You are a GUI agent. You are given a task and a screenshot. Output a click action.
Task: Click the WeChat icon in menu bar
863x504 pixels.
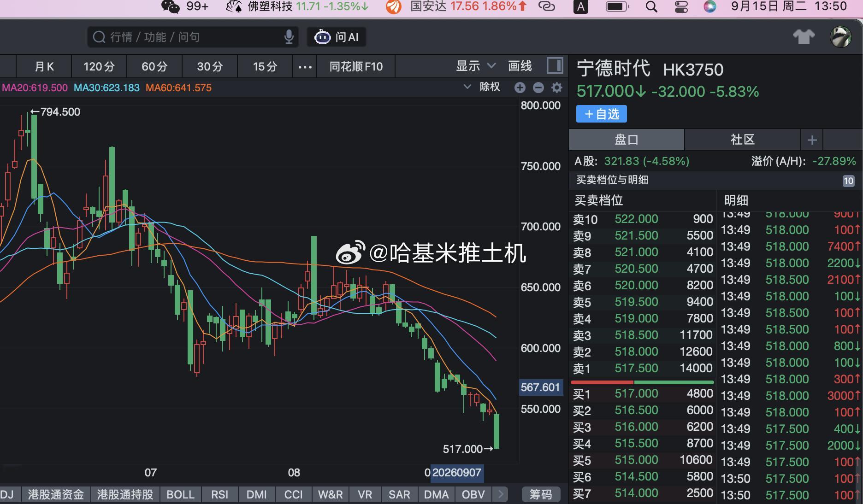click(170, 6)
